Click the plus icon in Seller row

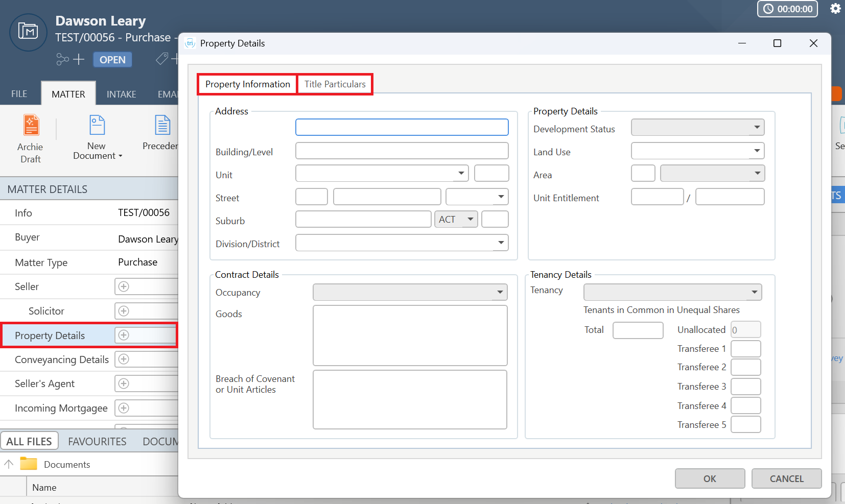124,286
